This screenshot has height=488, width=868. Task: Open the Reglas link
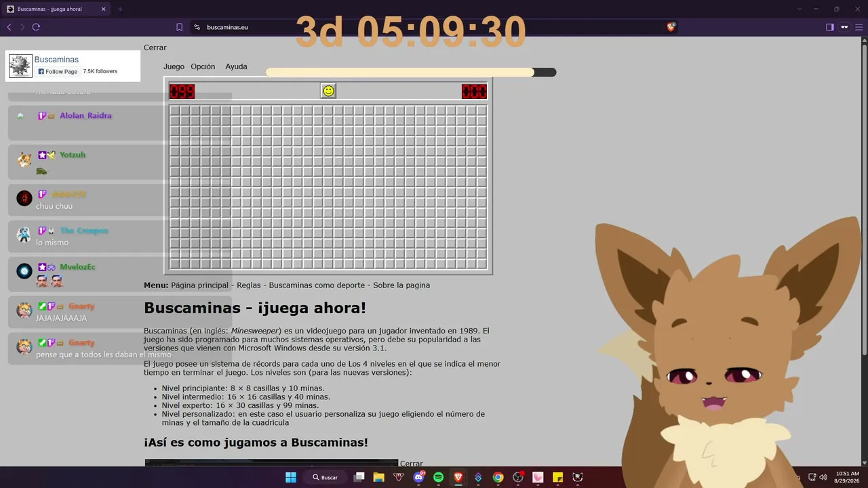point(249,285)
